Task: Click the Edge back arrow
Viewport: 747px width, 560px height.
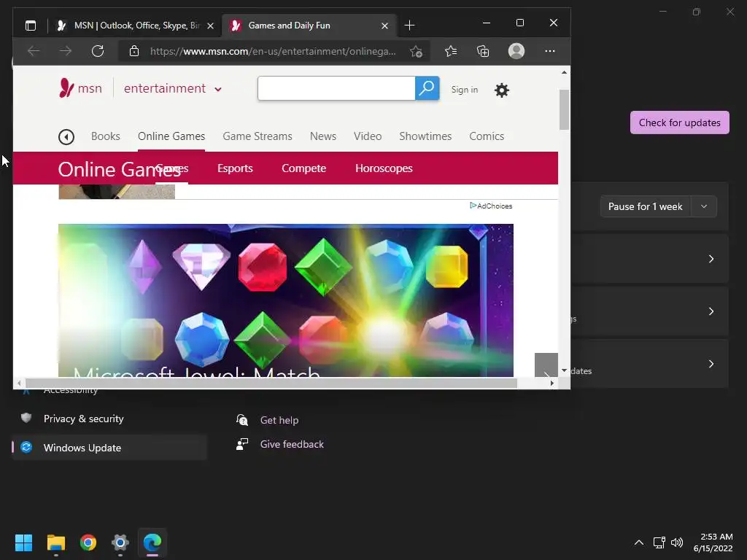Action: pyautogui.click(x=34, y=51)
